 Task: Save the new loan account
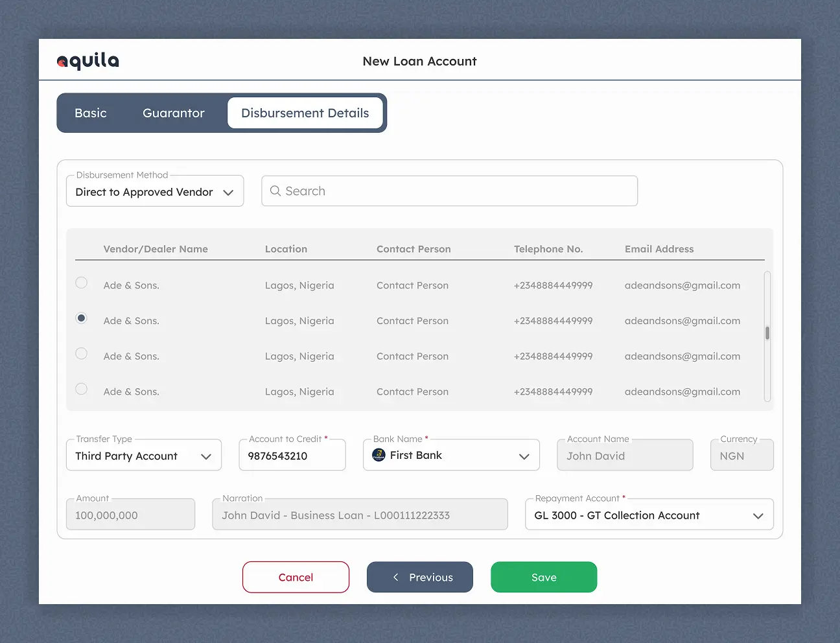point(544,577)
